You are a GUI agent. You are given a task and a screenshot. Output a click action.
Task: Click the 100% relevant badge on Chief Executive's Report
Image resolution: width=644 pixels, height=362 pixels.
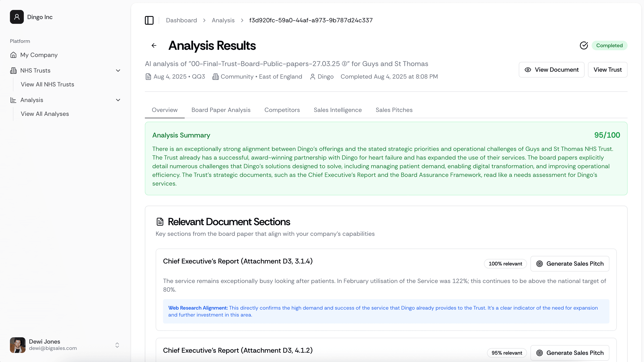[x=505, y=264]
